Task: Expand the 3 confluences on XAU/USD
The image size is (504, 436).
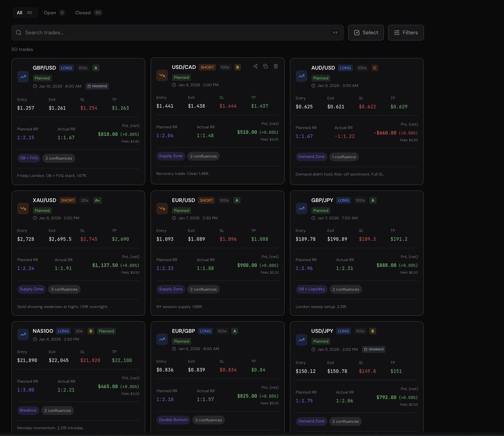Action: (x=64, y=289)
